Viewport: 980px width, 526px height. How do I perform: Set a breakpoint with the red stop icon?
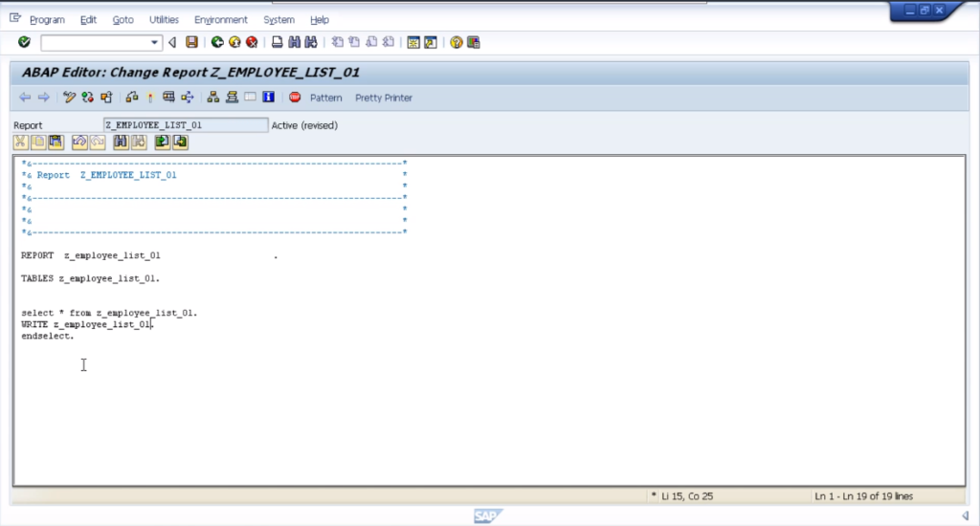295,98
